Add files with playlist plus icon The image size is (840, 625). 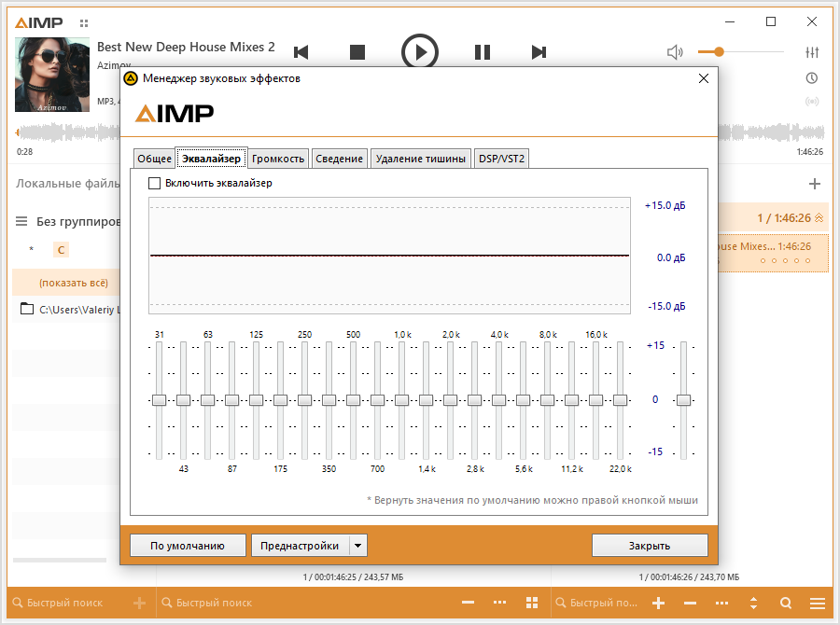click(x=658, y=603)
